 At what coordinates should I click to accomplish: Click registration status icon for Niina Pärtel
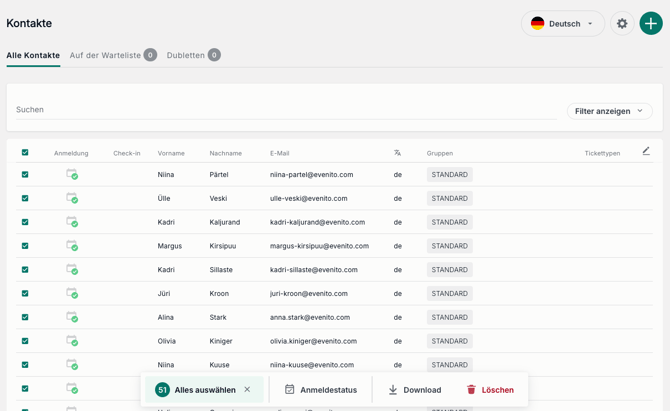coord(72,174)
